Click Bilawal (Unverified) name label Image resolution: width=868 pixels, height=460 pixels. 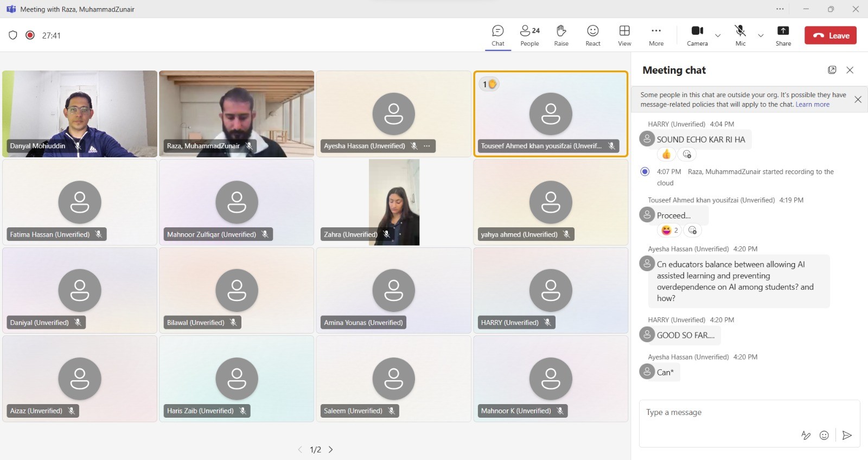coord(195,323)
